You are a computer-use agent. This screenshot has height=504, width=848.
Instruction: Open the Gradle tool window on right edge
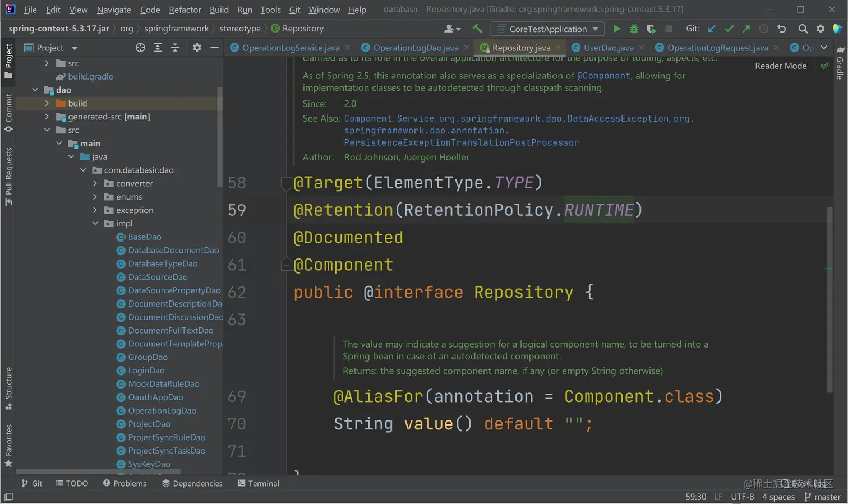[x=840, y=63]
